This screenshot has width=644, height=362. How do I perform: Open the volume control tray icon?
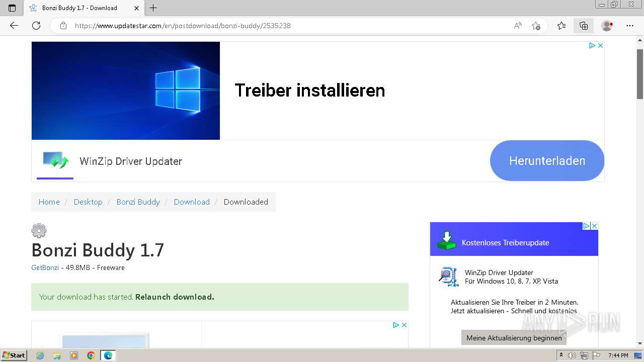(x=572, y=355)
